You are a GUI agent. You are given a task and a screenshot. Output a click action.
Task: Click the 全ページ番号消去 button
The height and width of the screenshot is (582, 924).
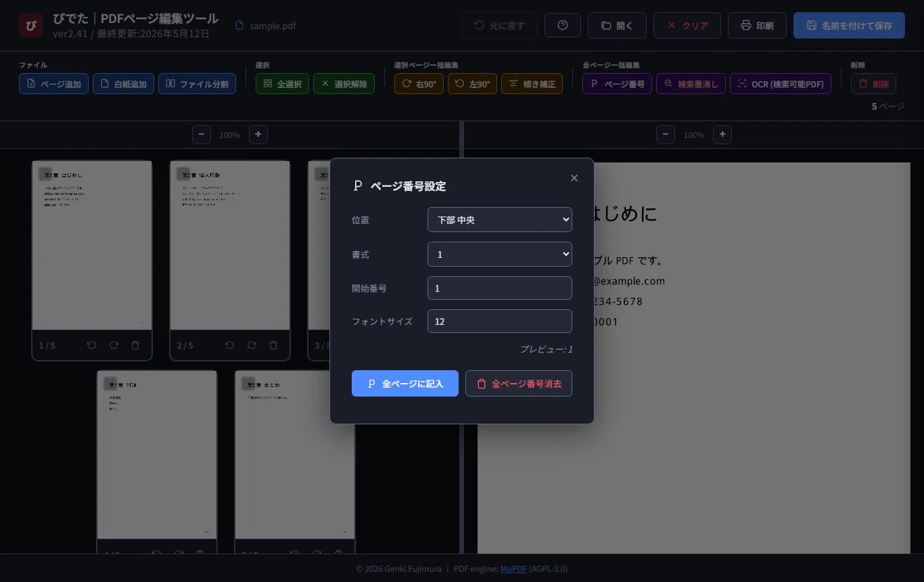click(x=519, y=384)
